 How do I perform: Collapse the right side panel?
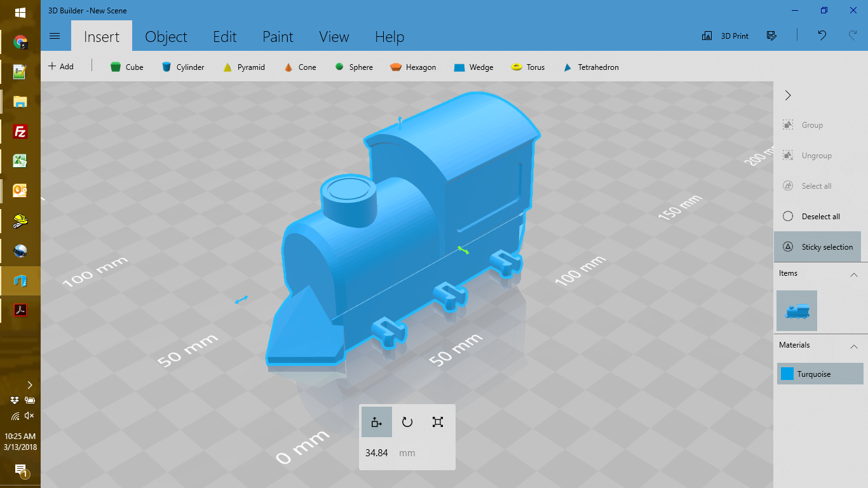tap(788, 95)
